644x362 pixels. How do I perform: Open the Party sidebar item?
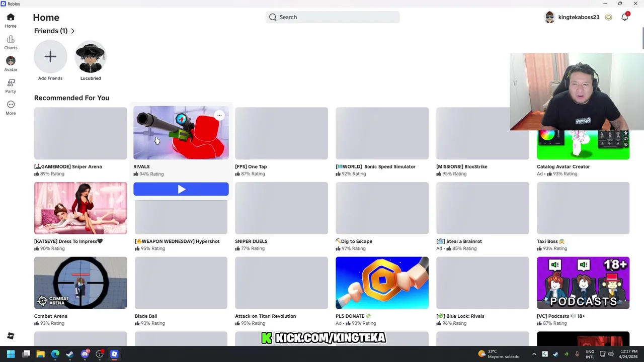11,86
